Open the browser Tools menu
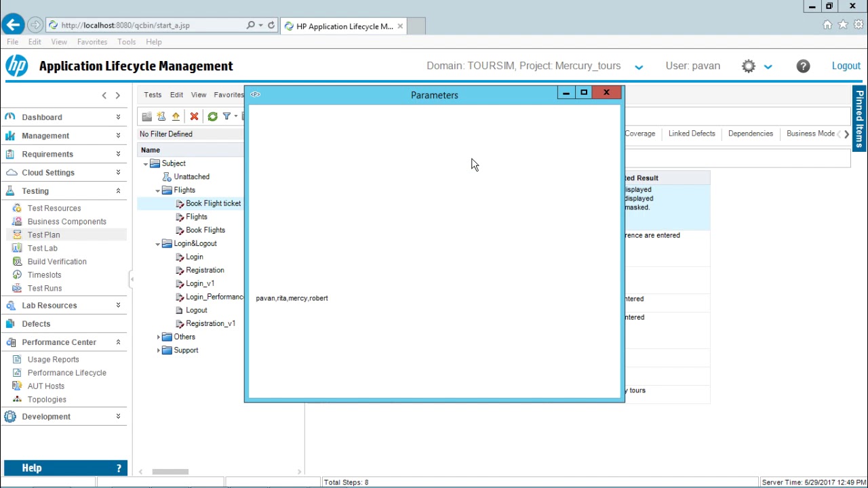This screenshot has height=488, width=868. pos(126,42)
